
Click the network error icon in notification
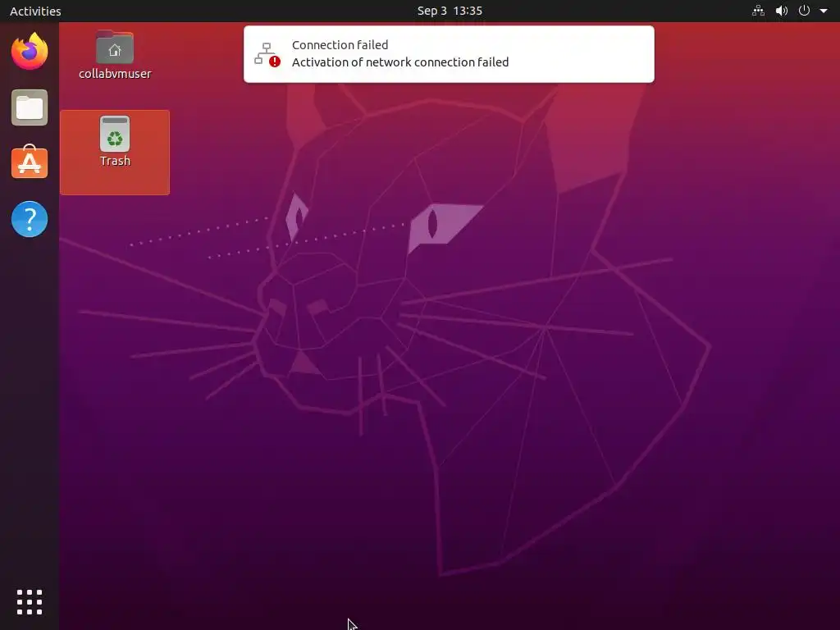[x=267, y=54]
